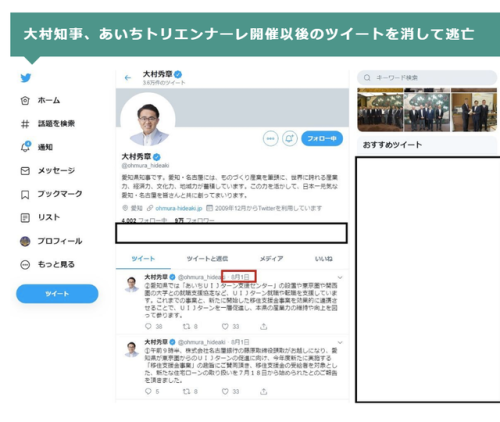Switch to the ツイート tab
The image size is (500, 422).
(143, 259)
